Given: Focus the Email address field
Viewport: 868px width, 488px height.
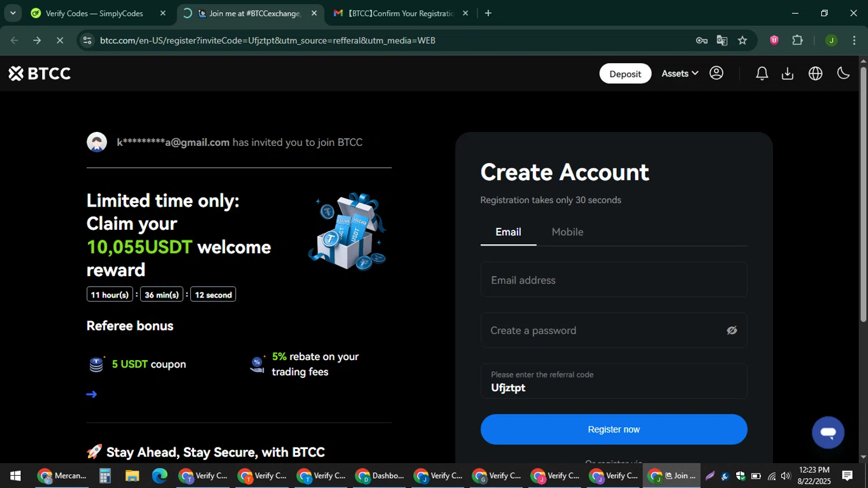Looking at the screenshot, I should point(613,280).
